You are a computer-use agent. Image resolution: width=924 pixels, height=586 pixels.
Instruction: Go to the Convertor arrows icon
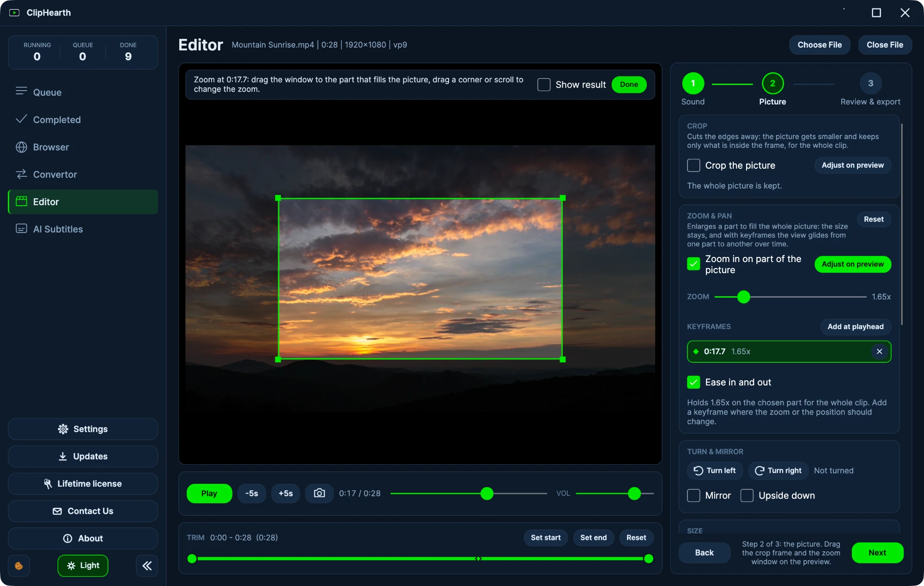point(21,174)
